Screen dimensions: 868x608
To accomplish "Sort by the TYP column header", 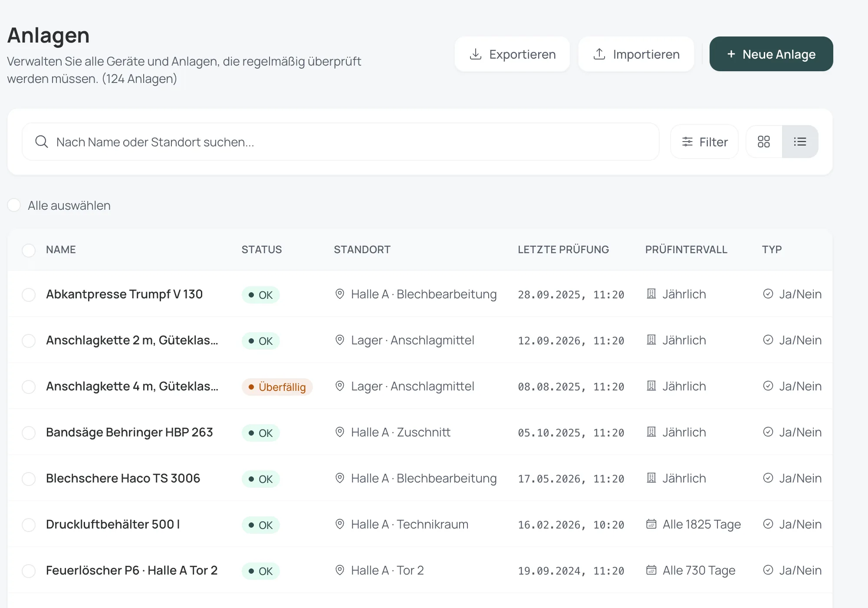I will coord(772,250).
